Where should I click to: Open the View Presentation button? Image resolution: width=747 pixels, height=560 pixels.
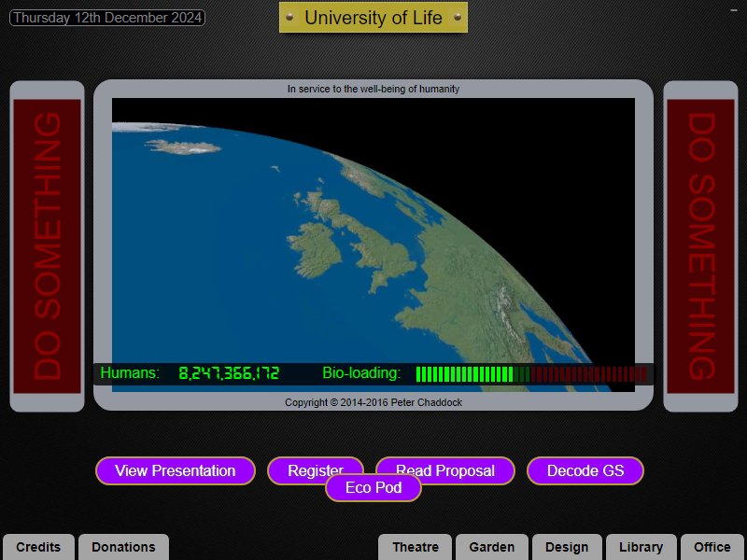[176, 470]
